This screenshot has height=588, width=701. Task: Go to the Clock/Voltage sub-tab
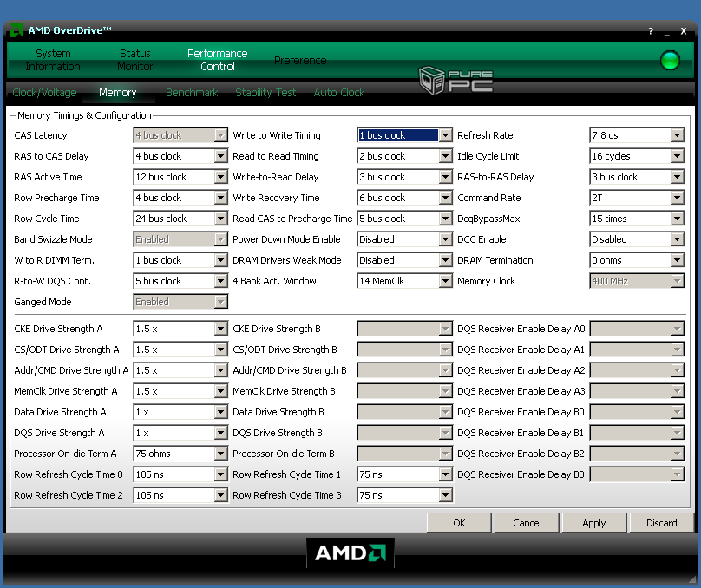[44, 93]
